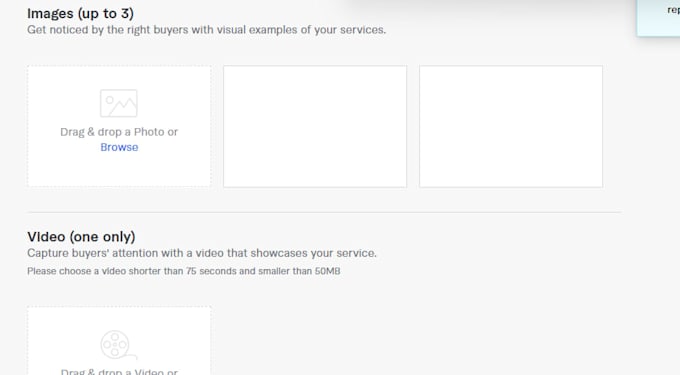This screenshot has height=375, width=680.
Task: Click 'Capture buyers' attention with a video' text
Action: (202, 253)
